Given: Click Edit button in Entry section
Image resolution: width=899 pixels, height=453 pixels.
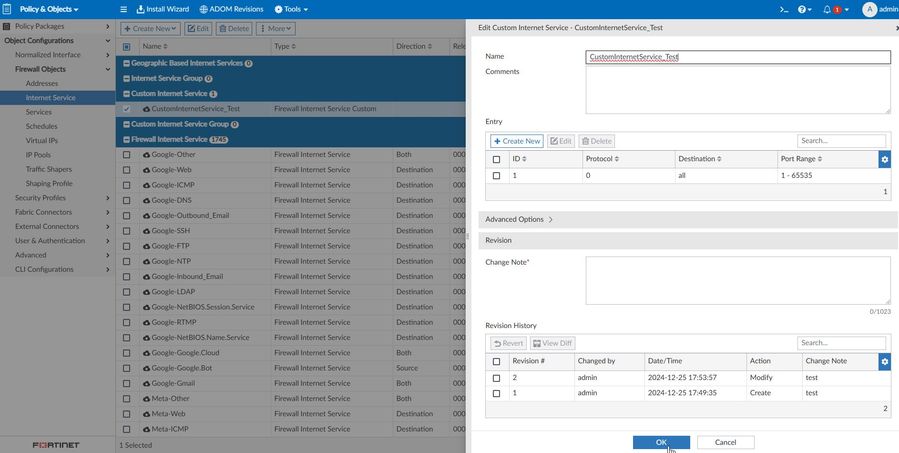Looking at the screenshot, I should [561, 141].
